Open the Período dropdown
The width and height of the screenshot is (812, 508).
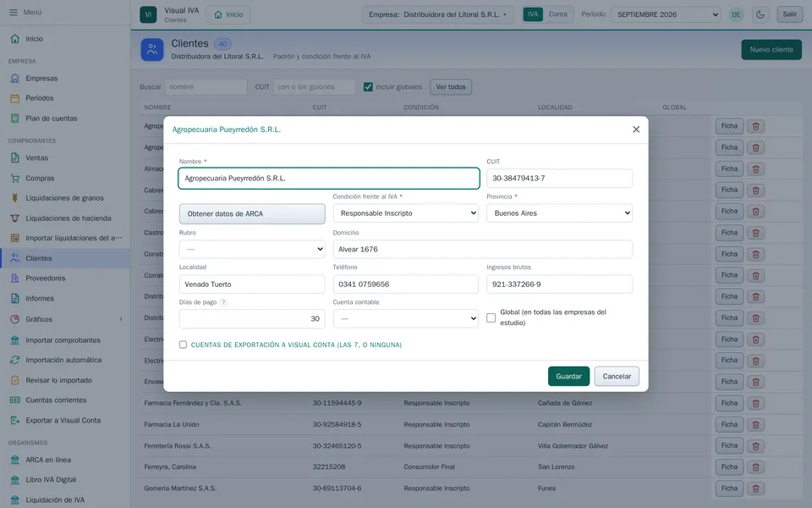[x=666, y=14]
